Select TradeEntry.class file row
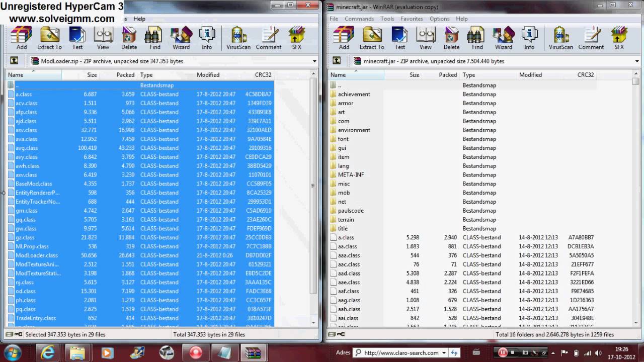The height and width of the screenshot is (362, 644). [140, 318]
